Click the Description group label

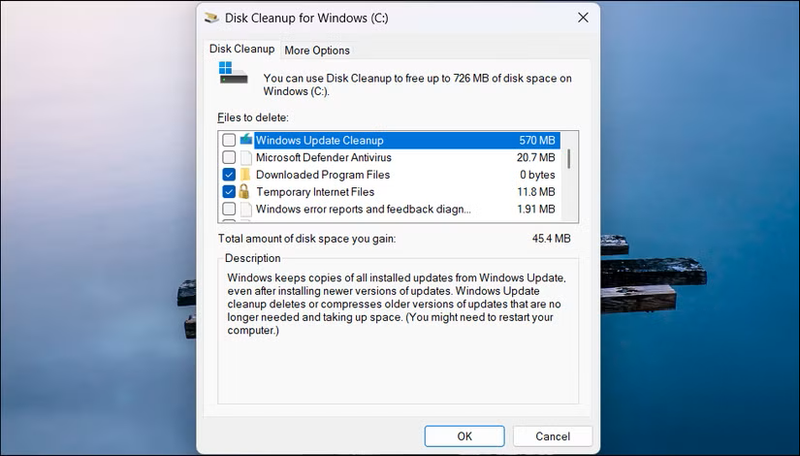(253, 258)
